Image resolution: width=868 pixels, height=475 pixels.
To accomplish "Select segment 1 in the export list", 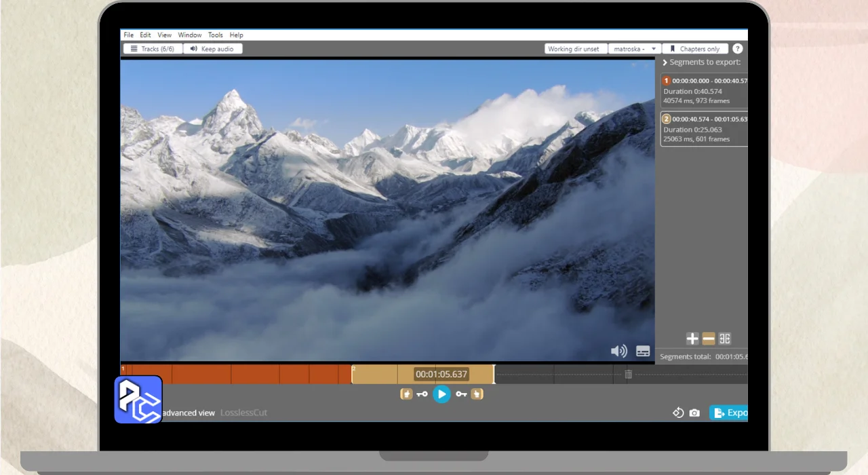I will click(704, 90).
